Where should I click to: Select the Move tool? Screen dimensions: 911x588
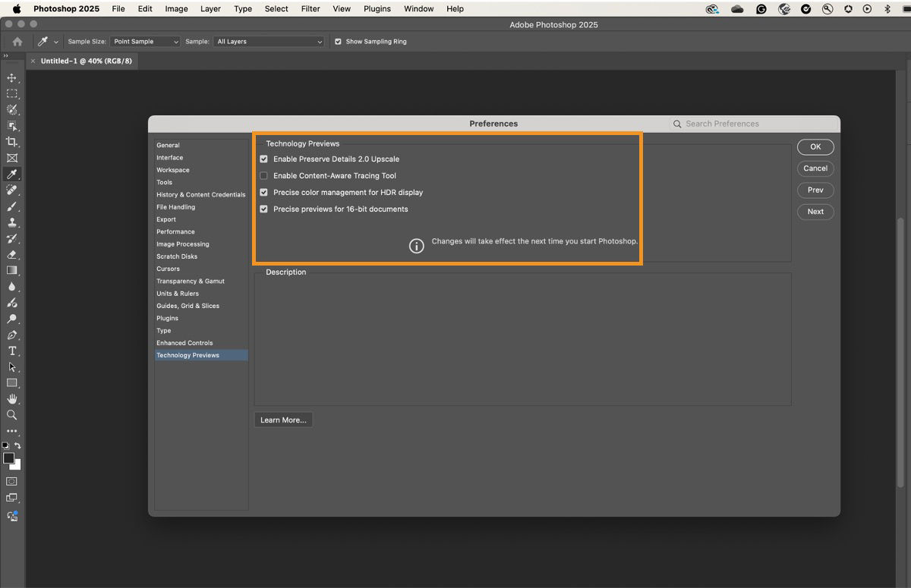(11, 77)
